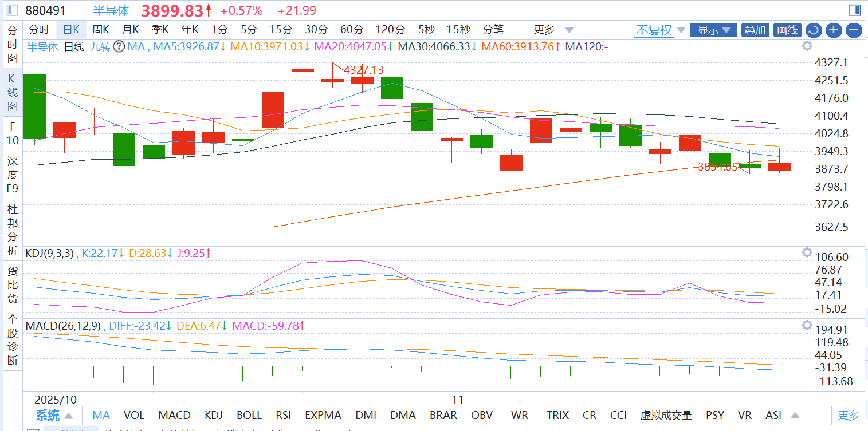Select TRIX indicator
The width and height of the screenshot is (868, 431).
557,416
